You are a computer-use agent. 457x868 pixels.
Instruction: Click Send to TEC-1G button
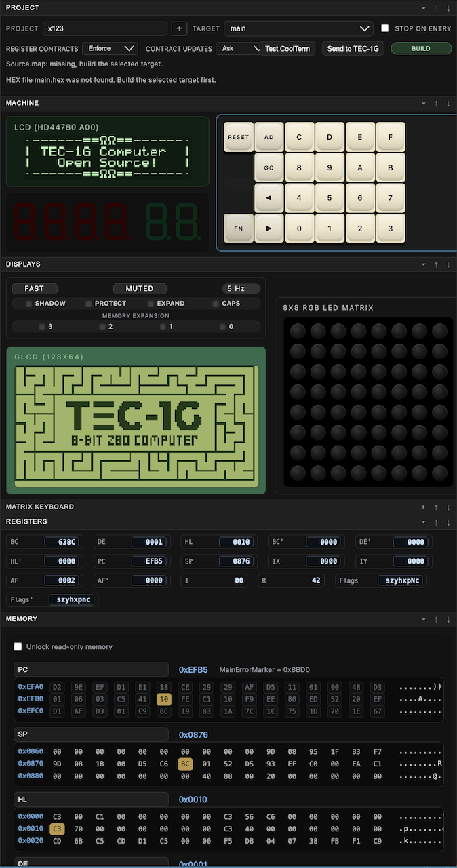[353, 49]
